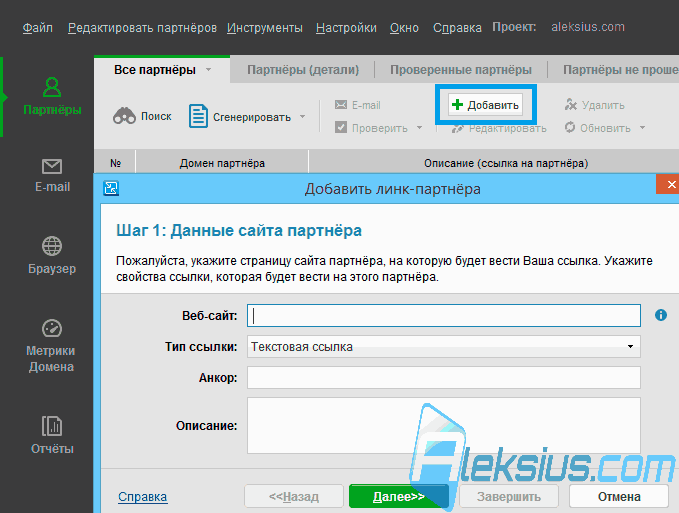Open Метрики Домена gauge icon
Viewport: 679px width, 513px height.
point(52,328)
